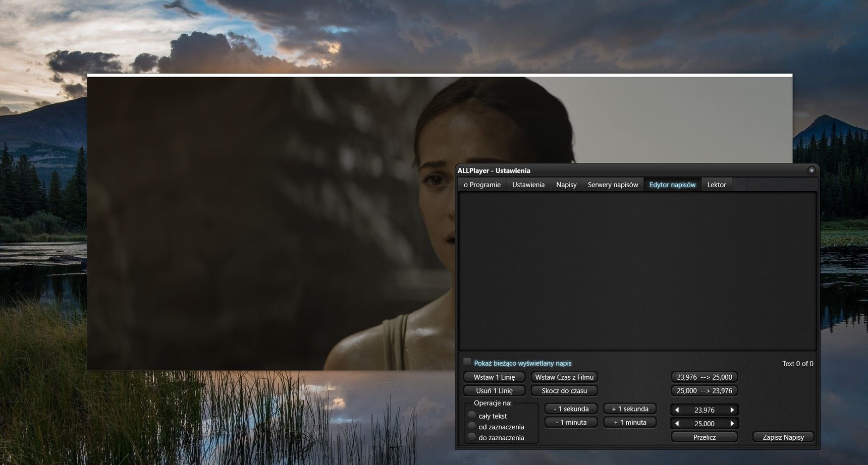Click Wstaw 1 Linię button
Viewport: 868px width, 465px height.
(494, 377)
